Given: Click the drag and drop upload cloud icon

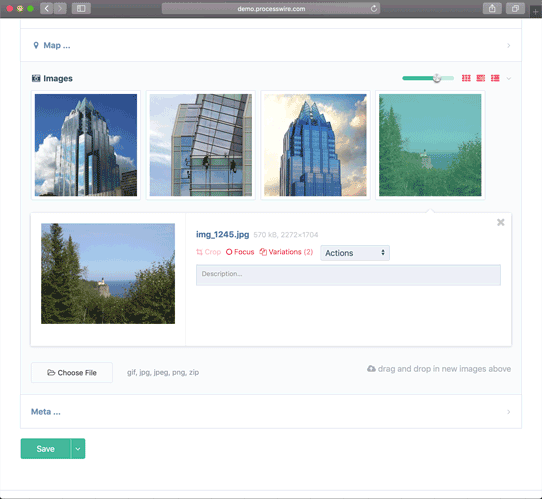Looking at the screenshot, I should point(371,369).
